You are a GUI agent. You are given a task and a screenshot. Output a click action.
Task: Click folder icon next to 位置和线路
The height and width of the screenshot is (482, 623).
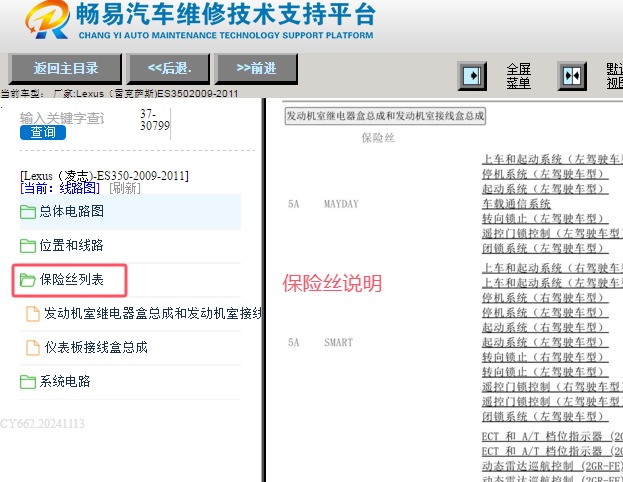coord(28,246)
